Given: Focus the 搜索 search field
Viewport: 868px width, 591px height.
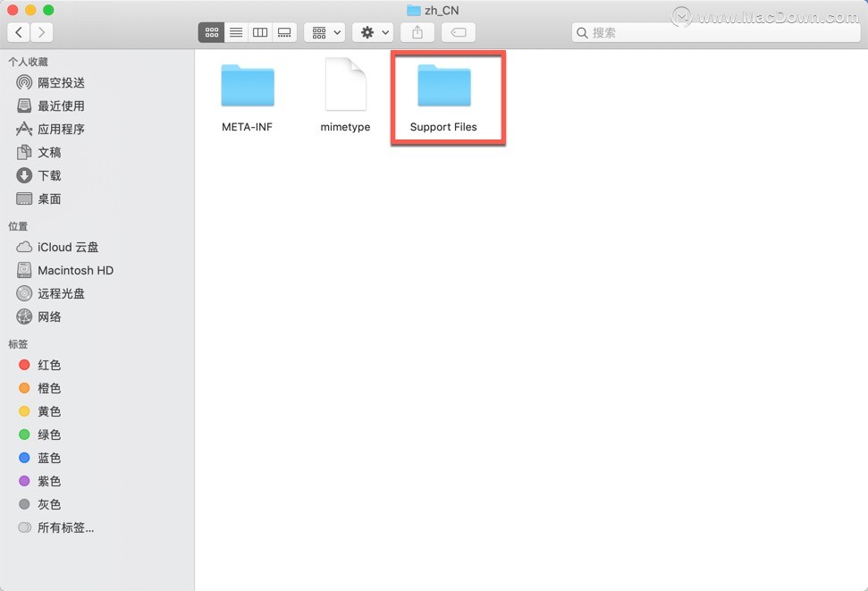Looking at the screenshot, I should tap(716, 33).
